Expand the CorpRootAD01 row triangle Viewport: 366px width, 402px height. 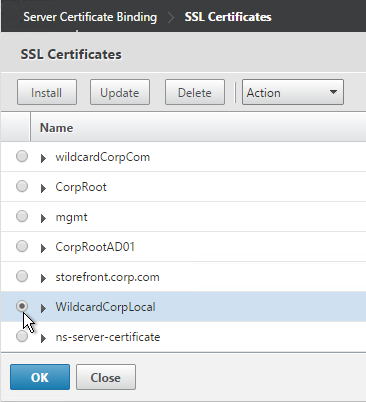43,248
